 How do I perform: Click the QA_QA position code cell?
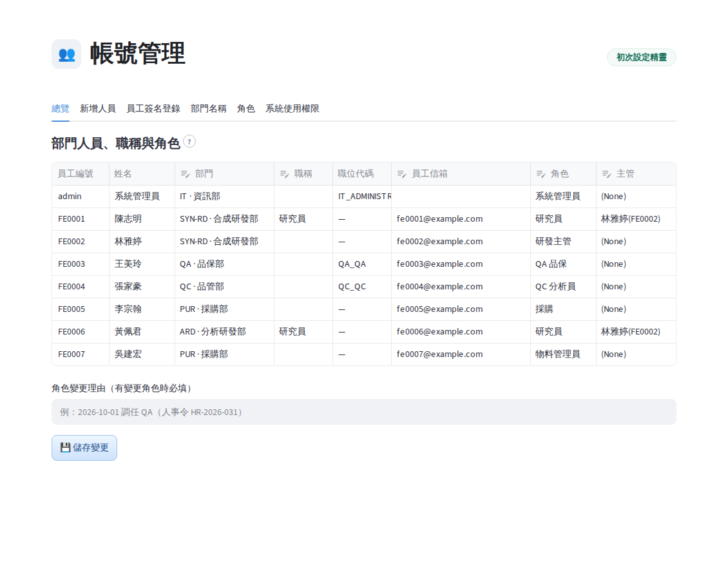(x=362, y=264)
